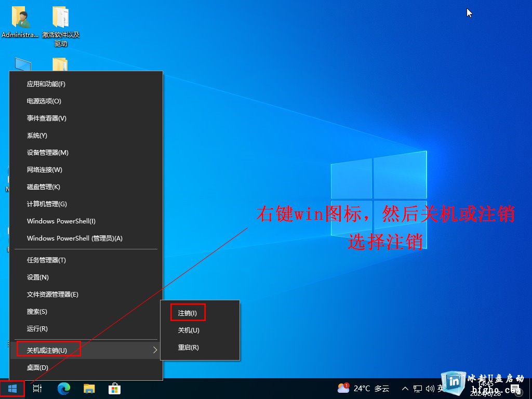Click 关机(U) in the submenu
The image size is (532, 399).
click(200, 330)
